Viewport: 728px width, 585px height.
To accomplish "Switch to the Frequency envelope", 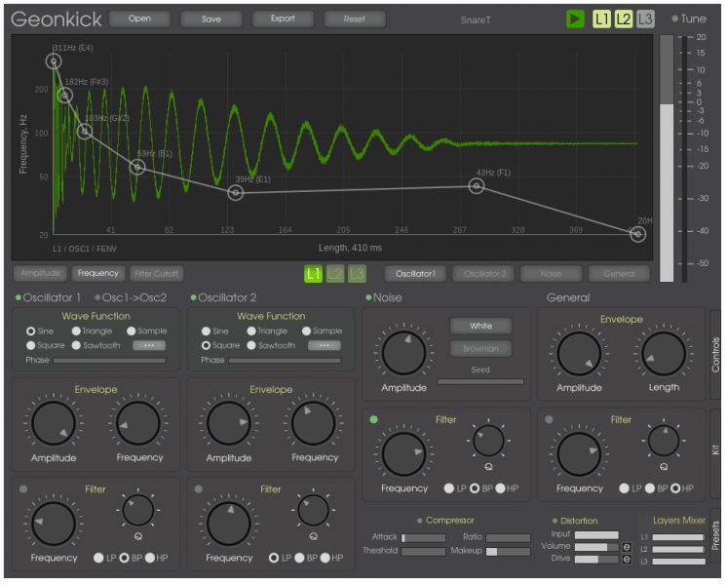I will (x=98, y=273).
